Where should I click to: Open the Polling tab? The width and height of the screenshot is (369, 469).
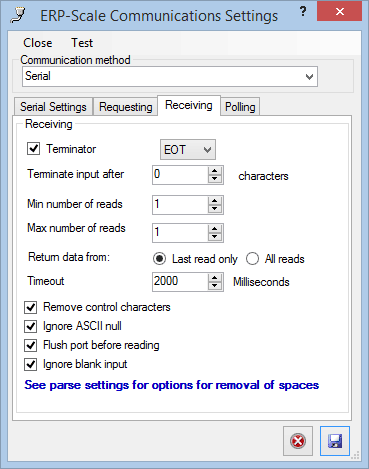[240, 107]
